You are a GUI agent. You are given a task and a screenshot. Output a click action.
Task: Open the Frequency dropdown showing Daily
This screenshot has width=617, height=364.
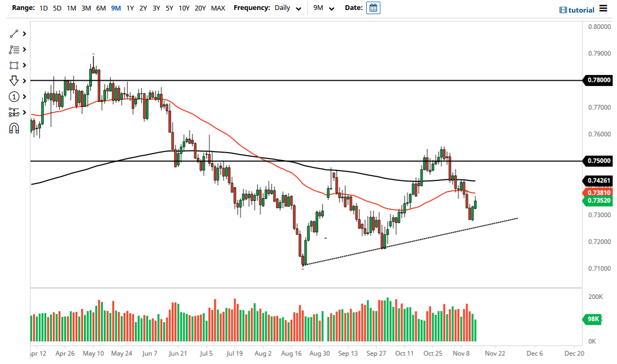[288, 8]
